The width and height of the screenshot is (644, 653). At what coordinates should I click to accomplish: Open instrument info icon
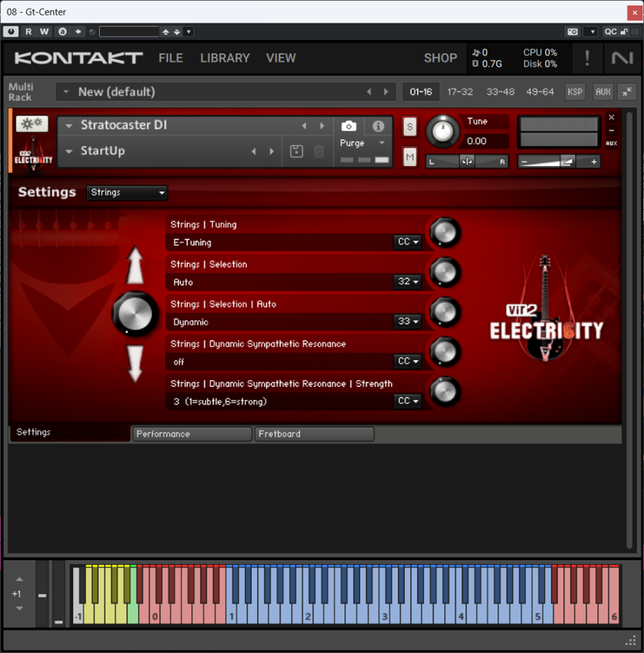click(378, 126)
